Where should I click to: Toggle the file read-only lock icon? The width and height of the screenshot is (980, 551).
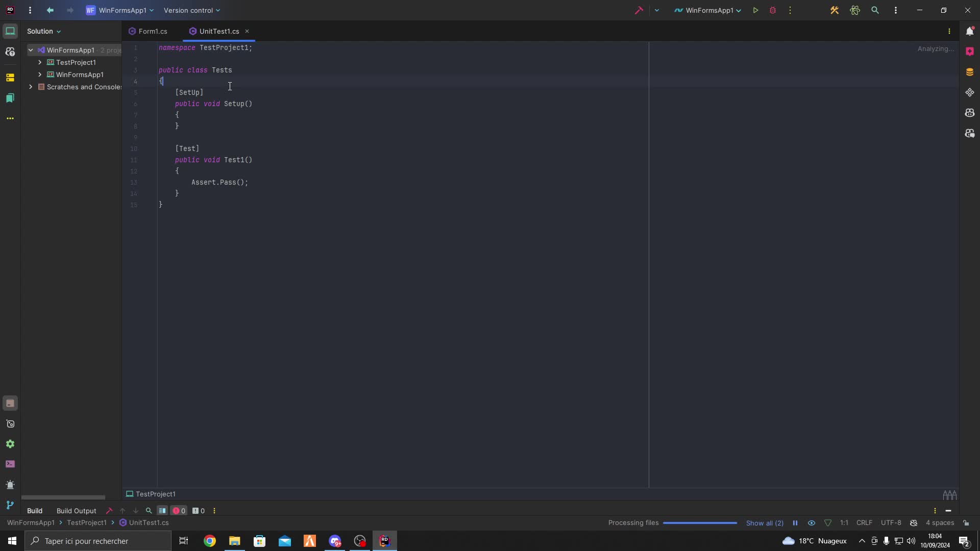tap(966, 523)
